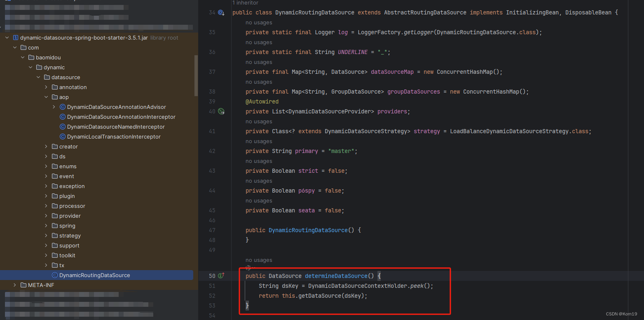The width and height of the screenshot is (644, 320).
Task: Click the 'no usages' hint above log field
Action: (259, 22)
